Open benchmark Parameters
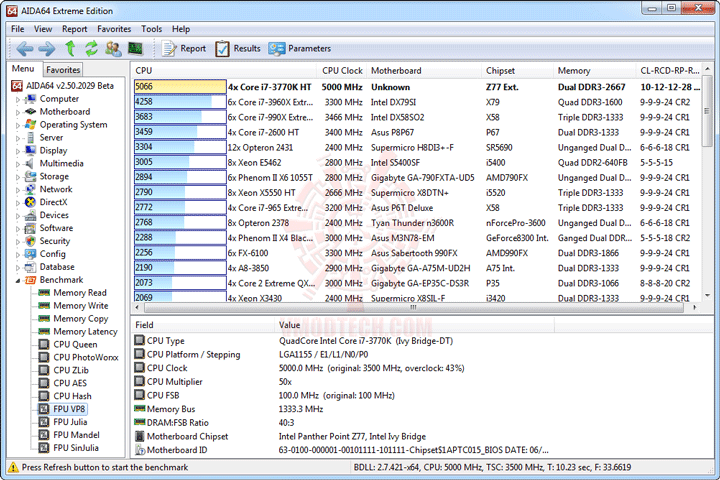 (x=300, y=48)
